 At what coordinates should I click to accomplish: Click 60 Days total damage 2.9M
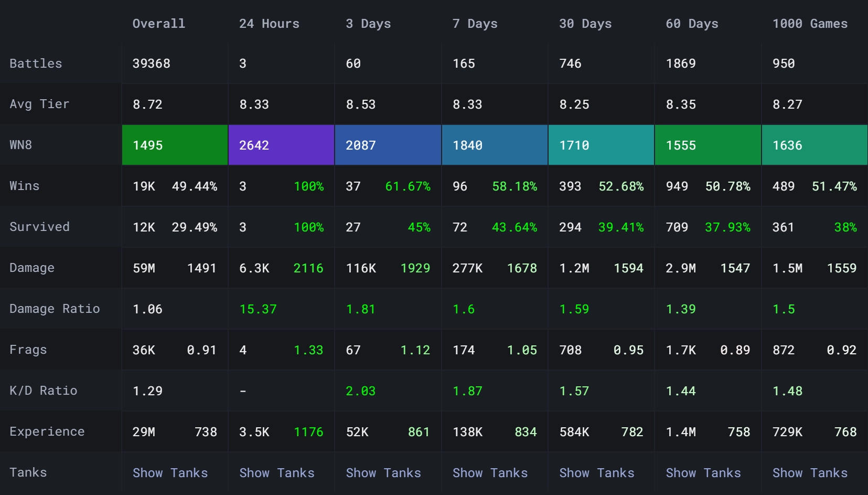coord(681,268)
